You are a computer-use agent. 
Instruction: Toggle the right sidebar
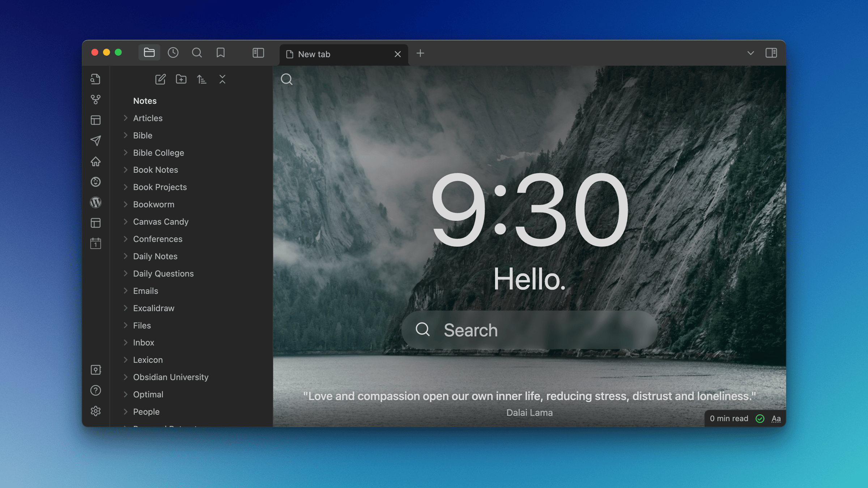(x=771, y=53)
